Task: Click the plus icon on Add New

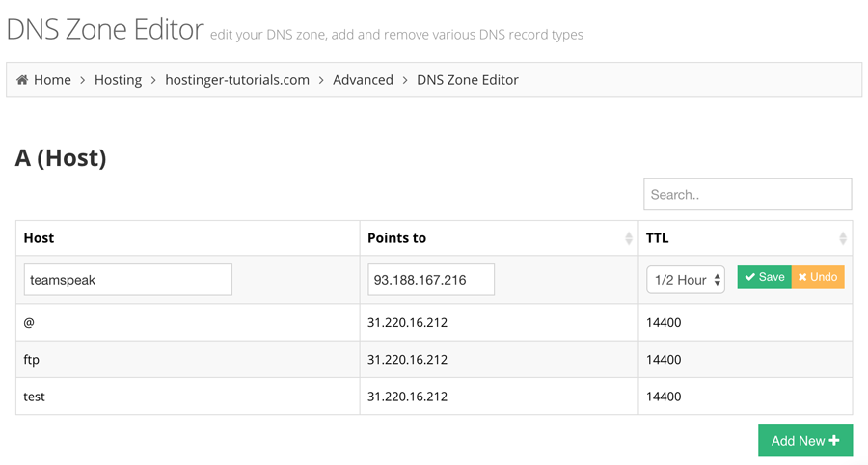Action: pyautogui.click(x=834, y=441)
